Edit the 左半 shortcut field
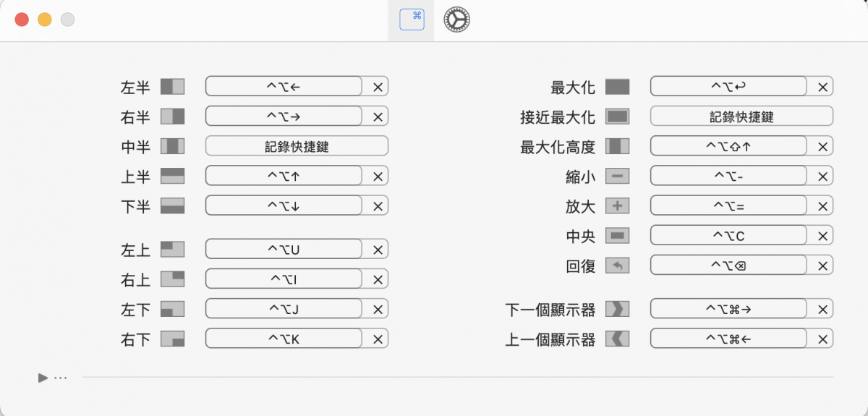 tap(284, 87)
